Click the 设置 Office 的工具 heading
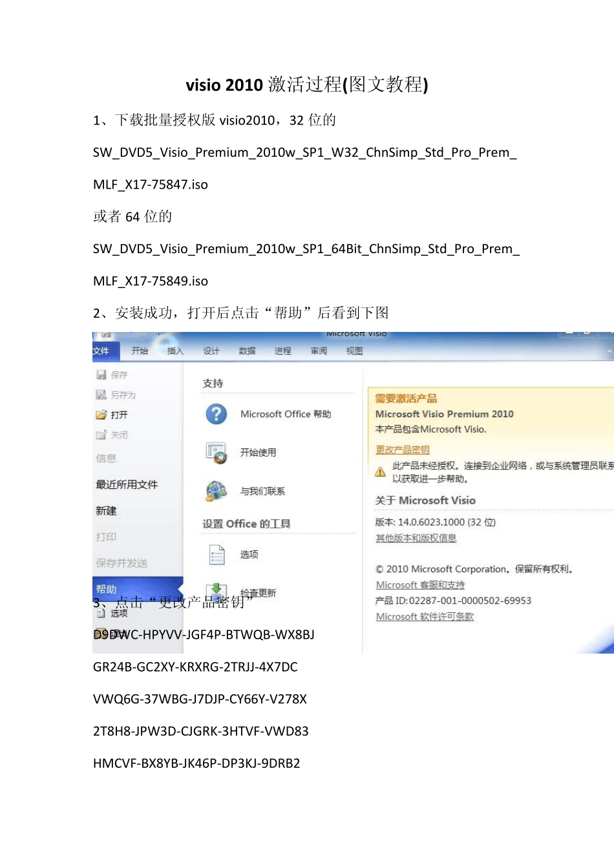The image size is (614, 868). tap(246, 524)
